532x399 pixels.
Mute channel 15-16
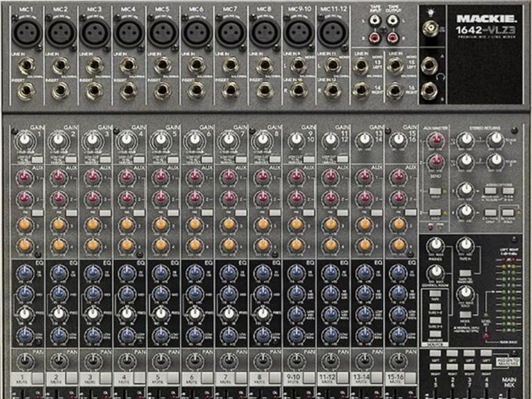tap(411, 378)
